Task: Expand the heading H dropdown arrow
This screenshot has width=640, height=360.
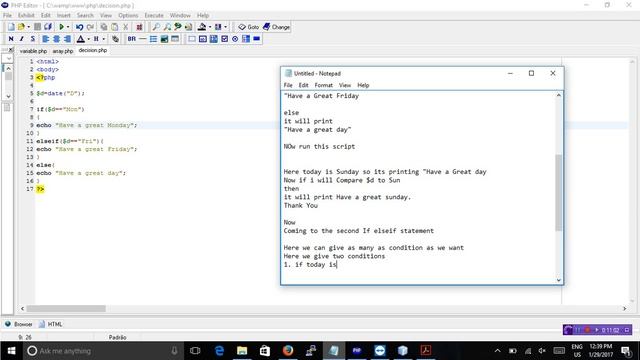Action: coord(104,39)
